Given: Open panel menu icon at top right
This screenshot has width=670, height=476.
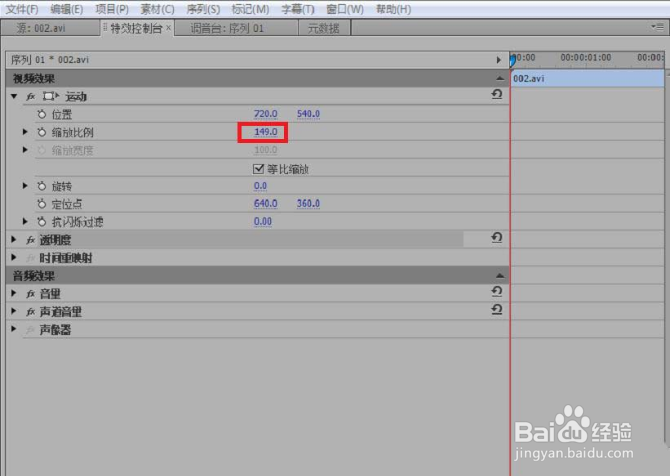Looking at the screenshot, I should 657,27.
